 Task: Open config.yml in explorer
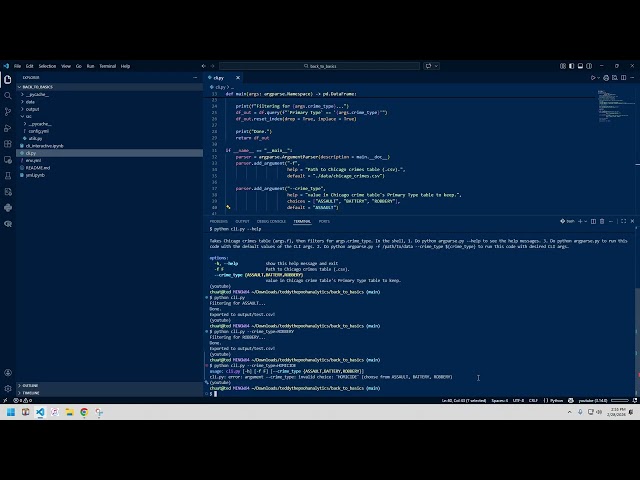click(109, 131)
